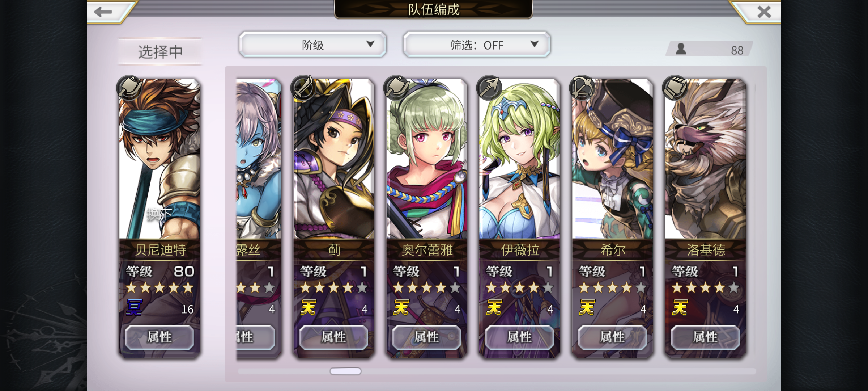Screen dimensions: 868x391
Task: Open the 阶级 sort dropdown
Action: 313,45
